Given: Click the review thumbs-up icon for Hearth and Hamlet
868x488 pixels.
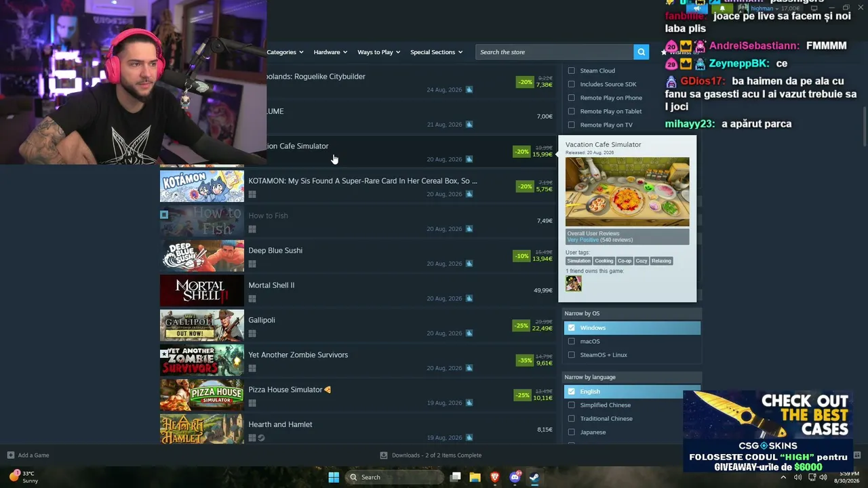Looking at the screenshot, I should (x=469, y=438).
